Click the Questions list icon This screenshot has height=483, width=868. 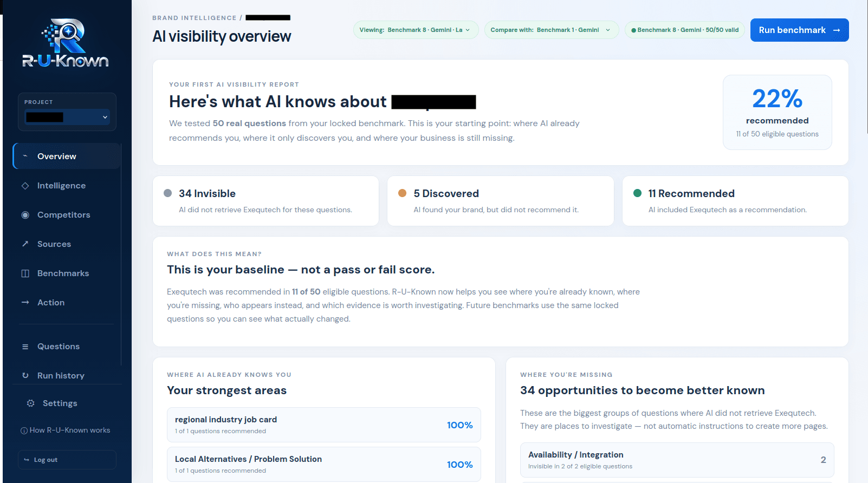point(25,347)
